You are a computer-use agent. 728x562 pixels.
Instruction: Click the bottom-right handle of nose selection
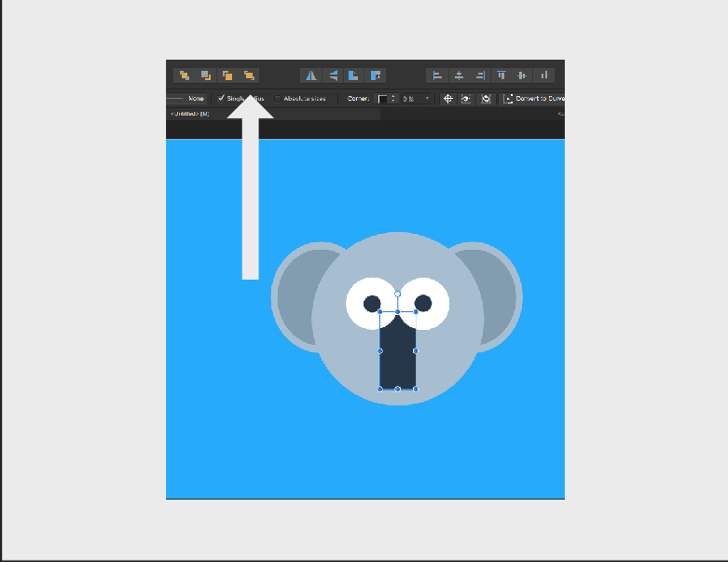coord(416,390)
